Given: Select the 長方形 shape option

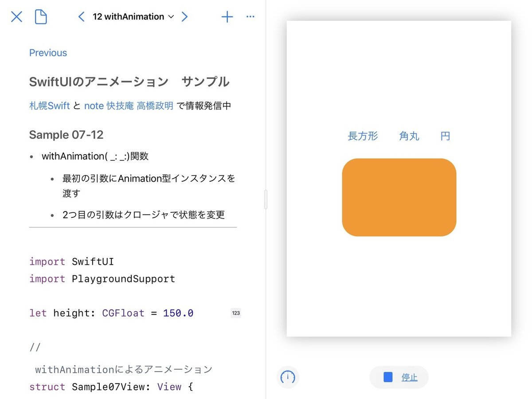Looking at the screenshot, I should [363, 136].
